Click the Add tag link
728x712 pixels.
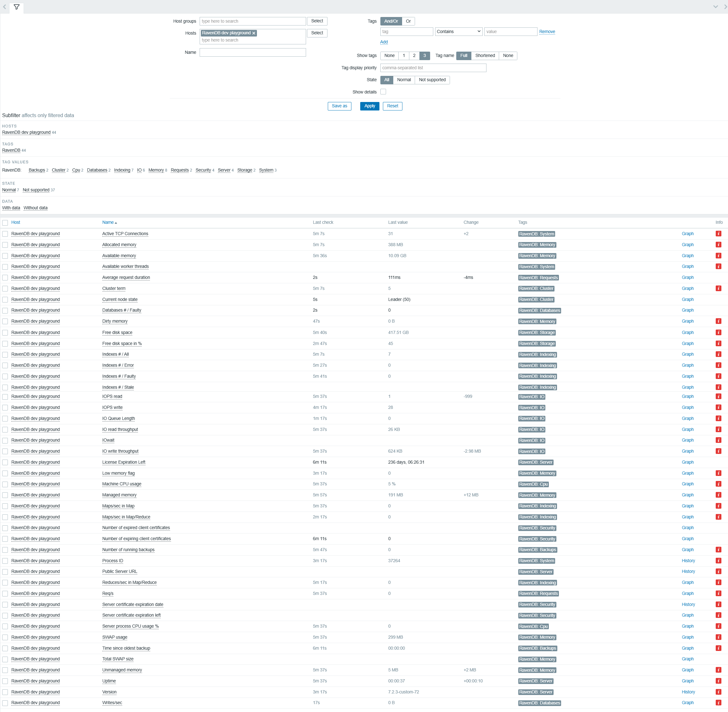pos(384,42)
